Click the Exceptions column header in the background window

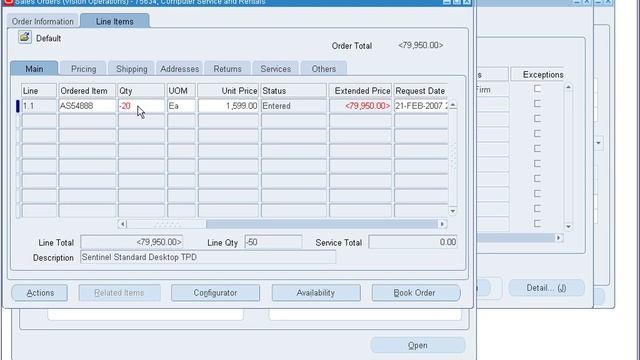click(x=537, y=75)
